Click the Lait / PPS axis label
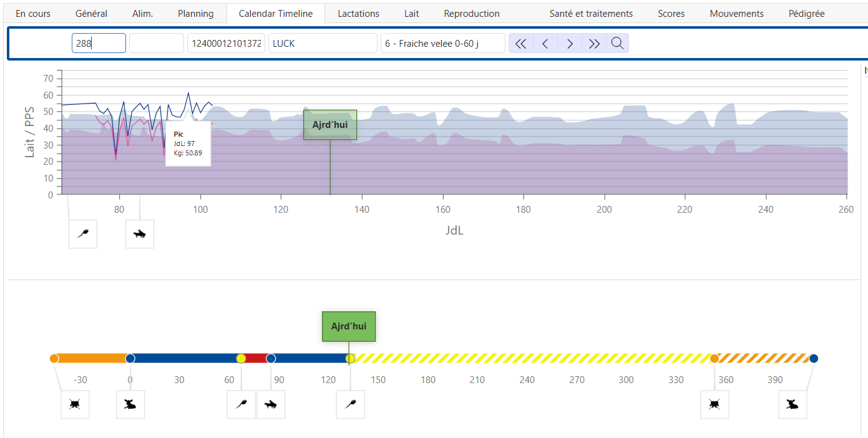 (x=29, y=132)
